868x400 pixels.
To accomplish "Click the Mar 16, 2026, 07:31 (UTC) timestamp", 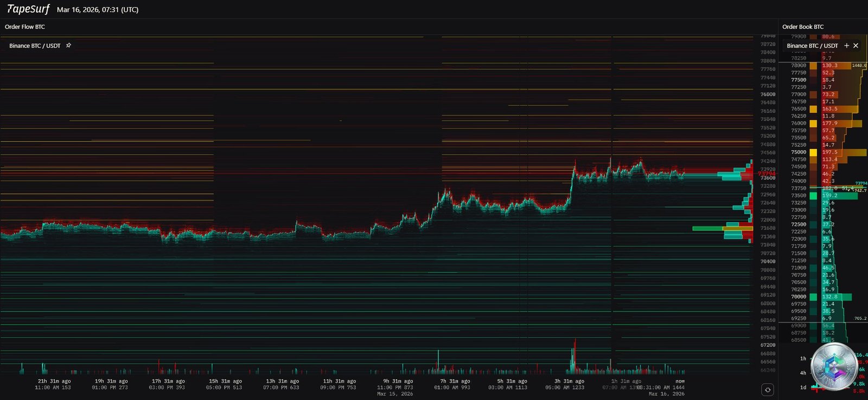I will pos(98,10).
